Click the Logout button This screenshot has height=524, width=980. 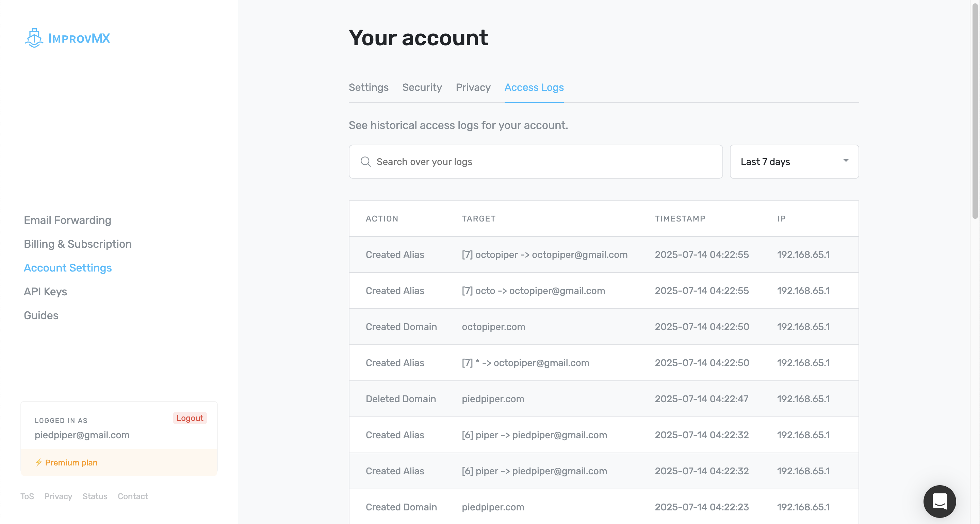tap(190, 418)
